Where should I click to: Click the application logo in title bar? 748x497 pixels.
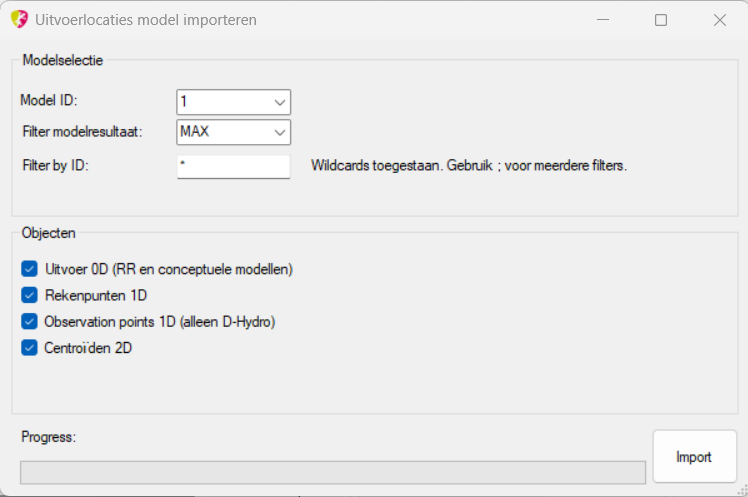coord(19,20)
